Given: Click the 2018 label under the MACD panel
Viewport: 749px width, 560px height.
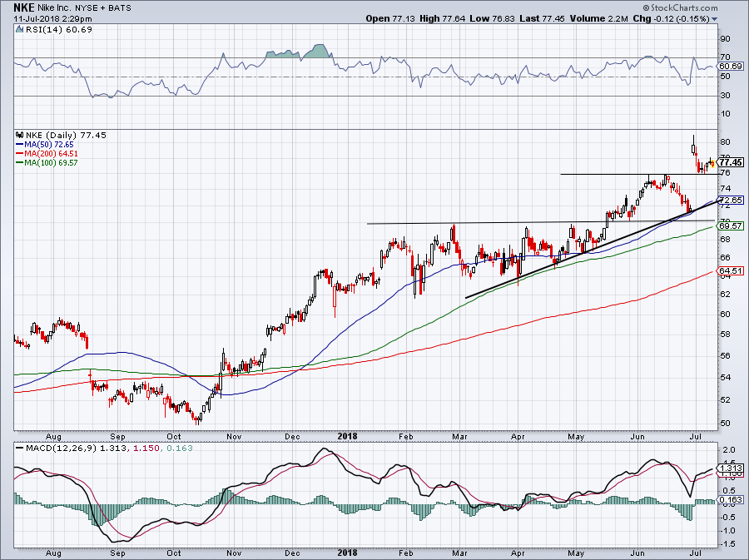Looking at the screenshot, I should tap(347, 553).
